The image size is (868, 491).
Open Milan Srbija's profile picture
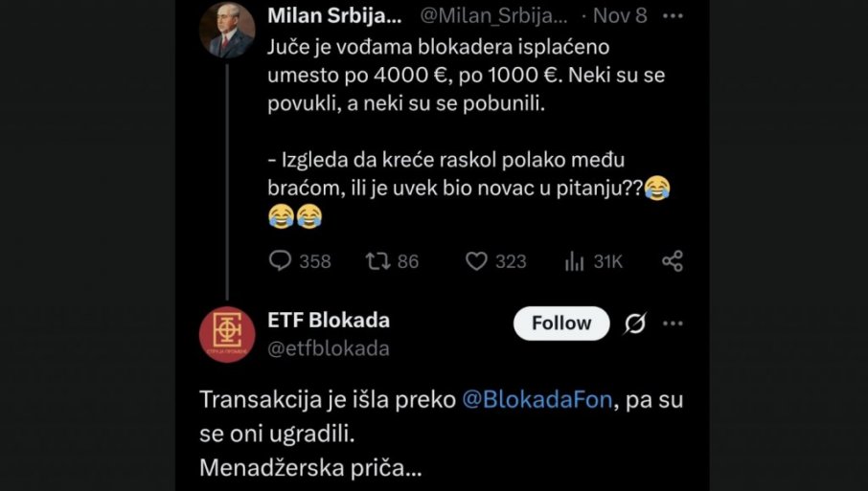point(227,30)
